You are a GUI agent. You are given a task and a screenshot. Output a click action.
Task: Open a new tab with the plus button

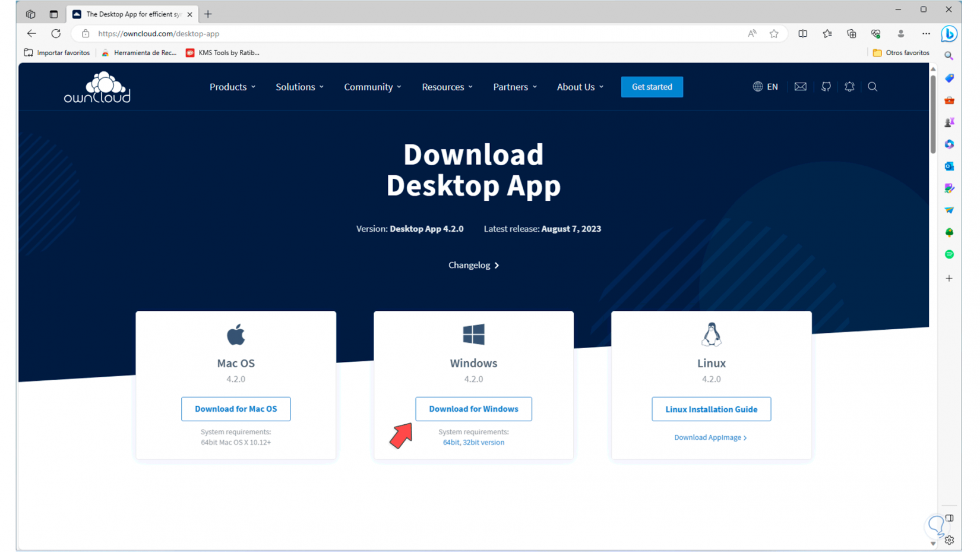tap(208, 14)
